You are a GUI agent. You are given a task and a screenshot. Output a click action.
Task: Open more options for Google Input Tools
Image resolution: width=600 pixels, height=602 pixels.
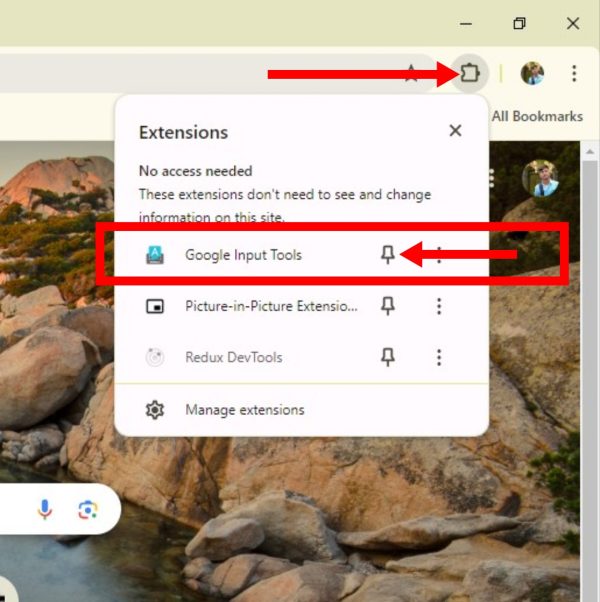(x=439, y=255)
